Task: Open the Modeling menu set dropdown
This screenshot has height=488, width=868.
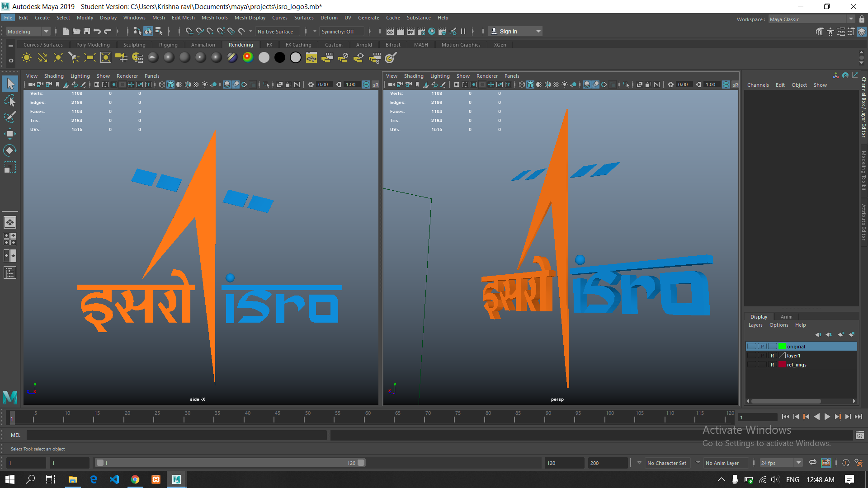Action: (28, 31)
